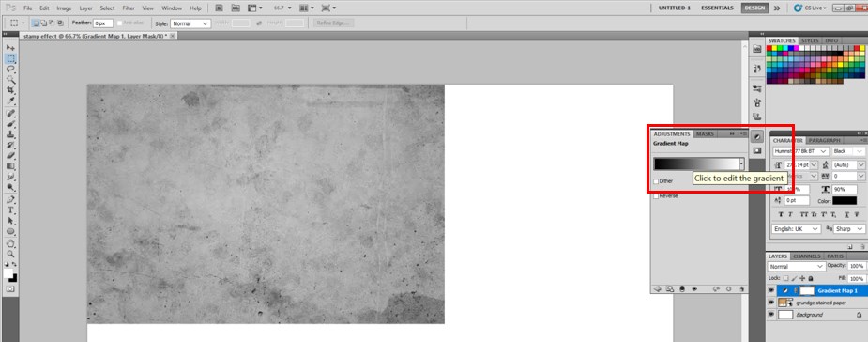Select the Rectangular Marquee tool in toolbox
Viewport: 868px width, 342px height.
coord(10,59)
